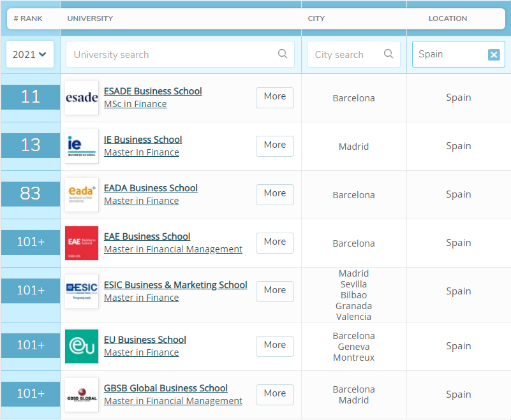The width and height of the screenshot is (511, 420).
Task: Click the green EU logo thumbnail
Action: click(x=82, y=347)
